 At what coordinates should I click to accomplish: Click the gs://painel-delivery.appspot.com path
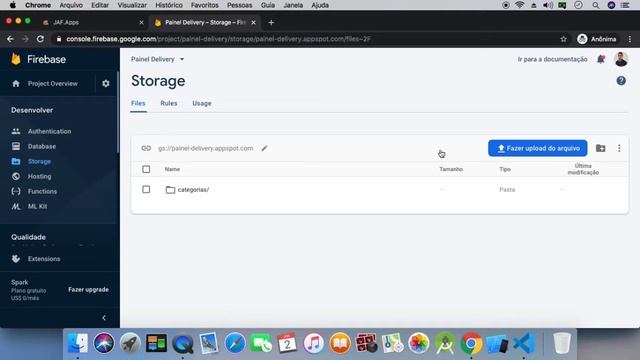click(205, 148)
